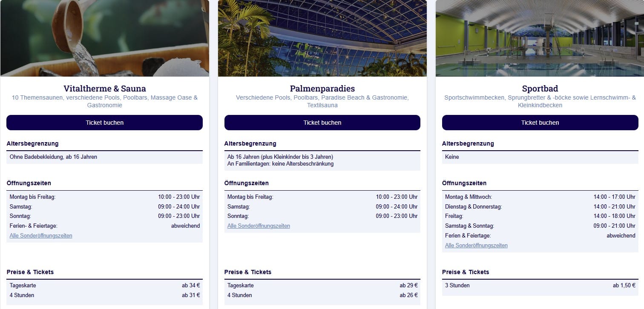644x309 pixels.
Task: Click "Ticket buchen" for Vitaltherme & Sauna
Action: (104, 123)
